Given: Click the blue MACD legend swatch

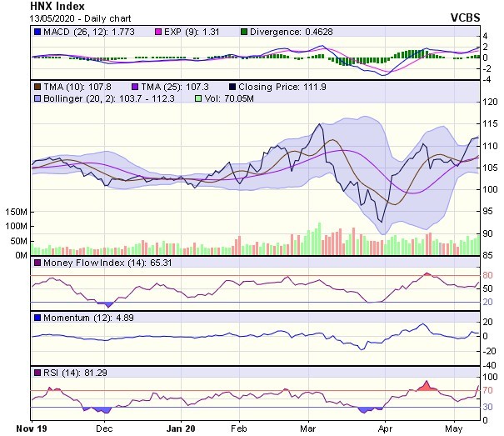Looking at the screenshot, I should click(x=37, y=32).
